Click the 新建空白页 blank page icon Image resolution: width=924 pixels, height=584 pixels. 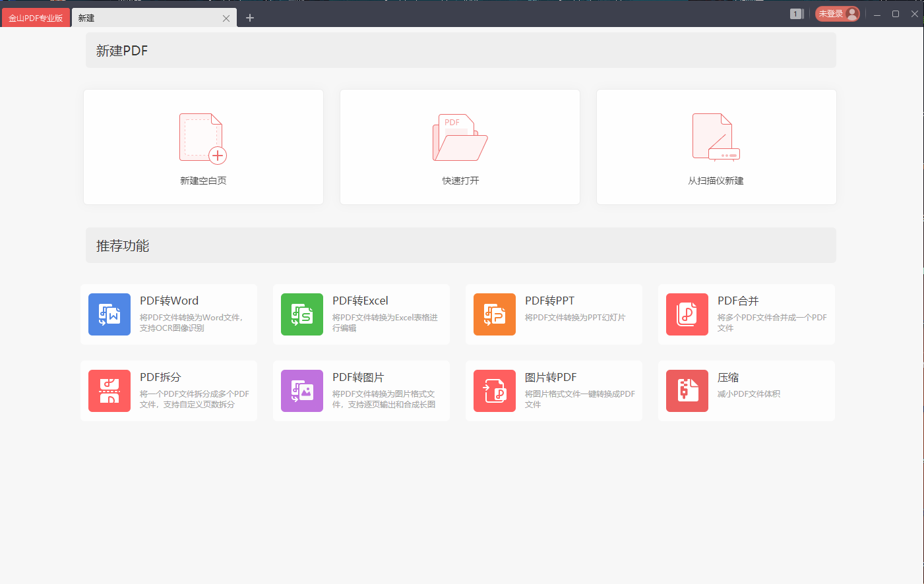(x=202, y=138)
